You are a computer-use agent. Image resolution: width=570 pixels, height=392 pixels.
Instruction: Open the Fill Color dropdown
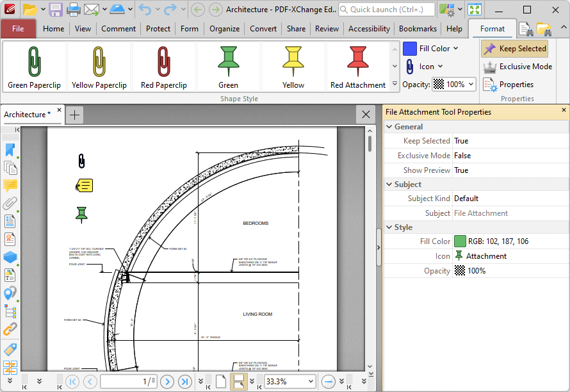tap(455, 49)
